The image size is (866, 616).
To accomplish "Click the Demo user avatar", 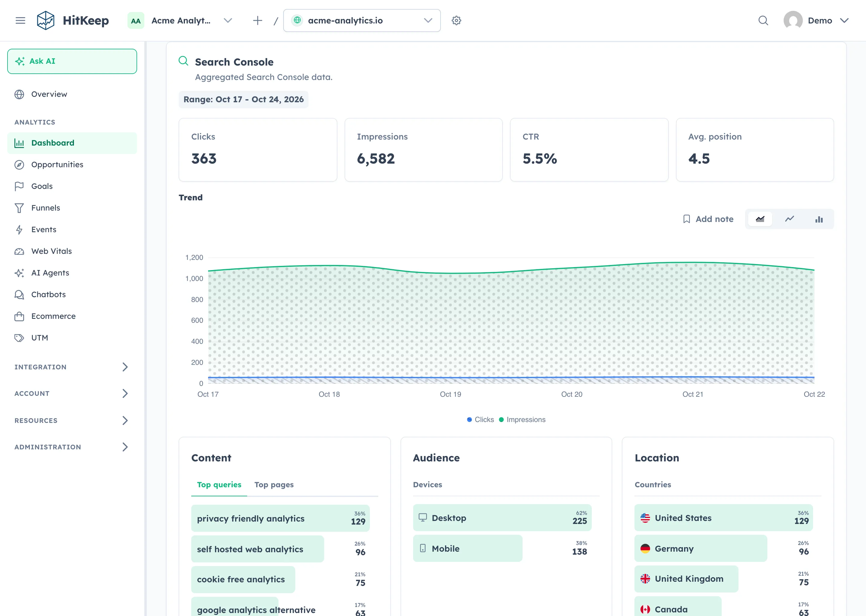I will coord(793,20).
